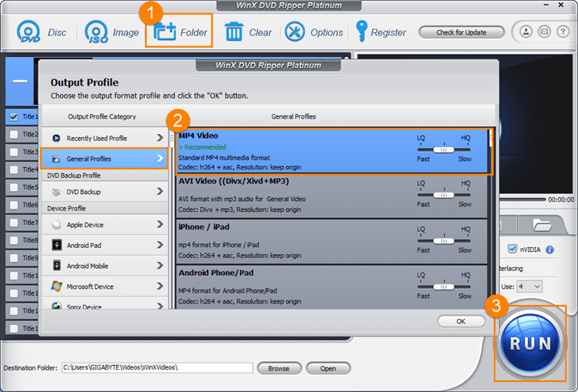
Task: Click the Destination Folder path field
Action: pos(157,367)
